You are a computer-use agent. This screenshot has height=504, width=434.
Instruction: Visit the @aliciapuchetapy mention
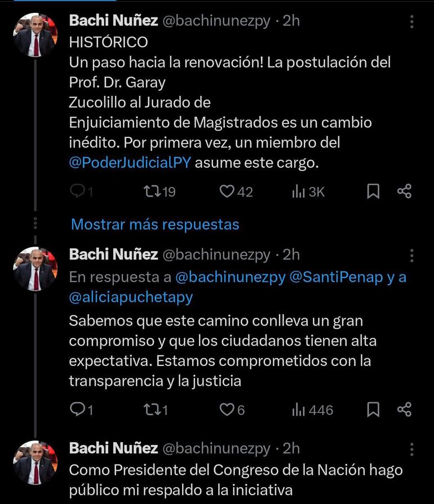point(132,296)
